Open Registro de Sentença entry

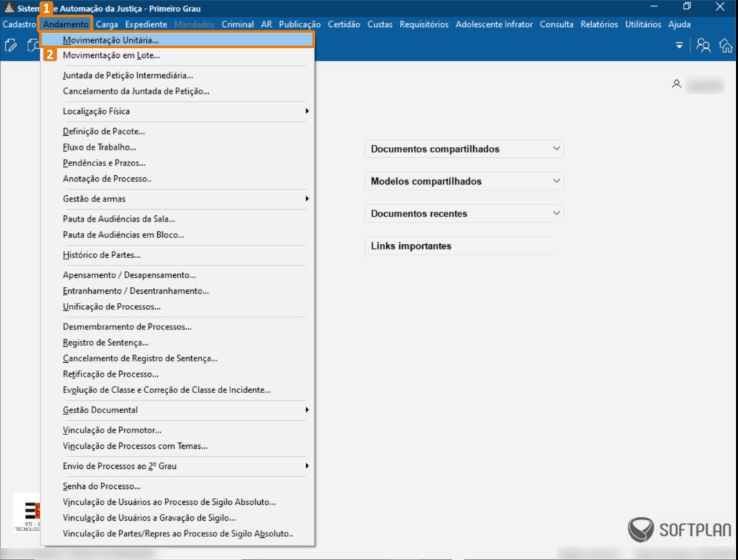click(x=177, y=343)
